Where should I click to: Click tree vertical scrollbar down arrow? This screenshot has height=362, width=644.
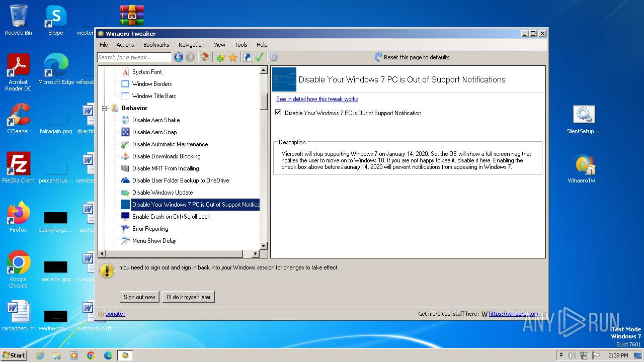[x=264, y=245]
